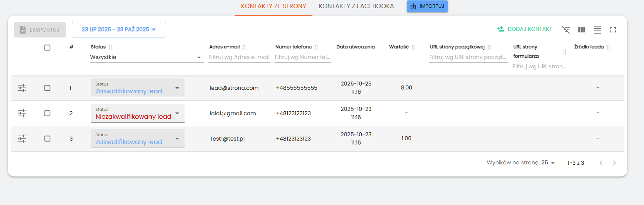Open results per page 25 selector
The image size is (644, 205).
point(548,163)
